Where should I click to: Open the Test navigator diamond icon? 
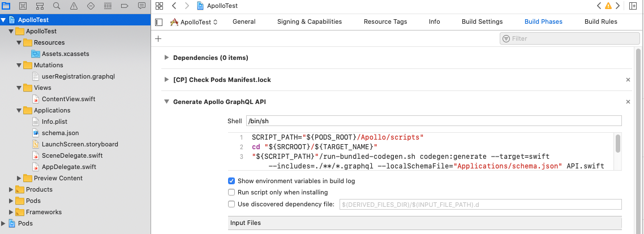click(91, 6)
